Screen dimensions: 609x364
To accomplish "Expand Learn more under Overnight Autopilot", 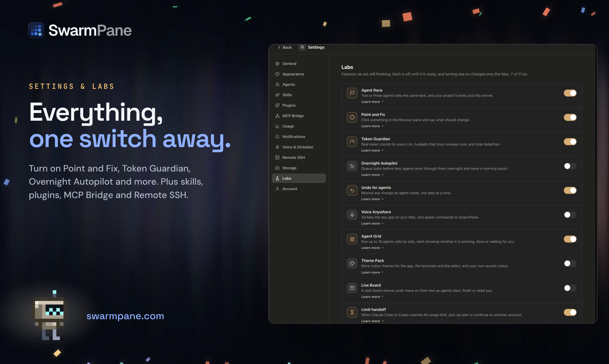I will point(372,175).
